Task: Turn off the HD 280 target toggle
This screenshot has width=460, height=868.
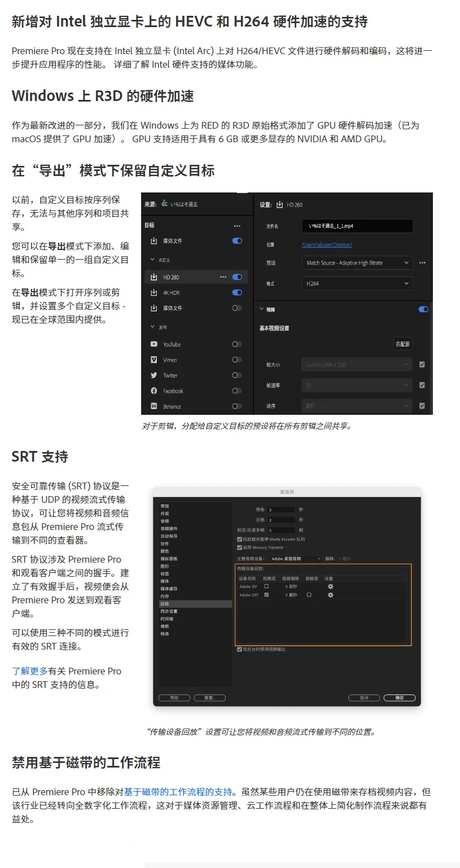Action: click(237, 277)
